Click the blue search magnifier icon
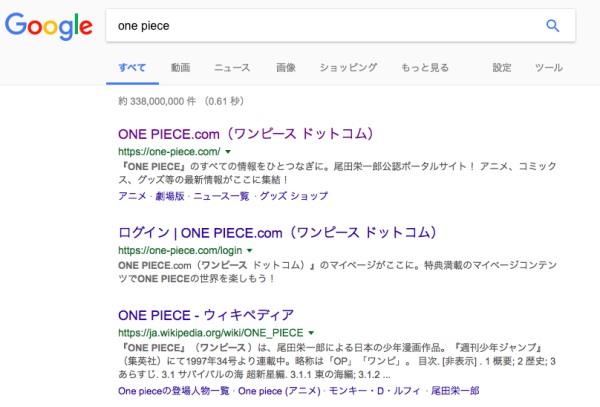 click(553, 26)
